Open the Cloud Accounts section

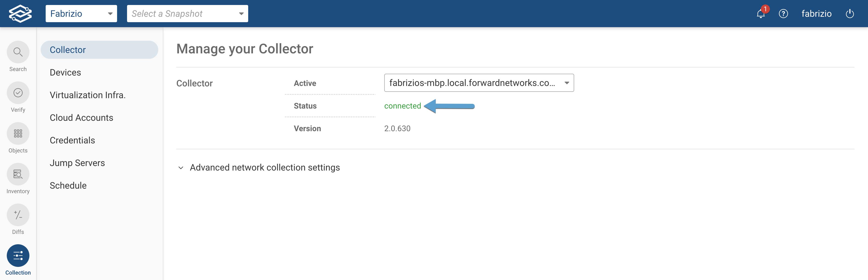tap(82, 118)
